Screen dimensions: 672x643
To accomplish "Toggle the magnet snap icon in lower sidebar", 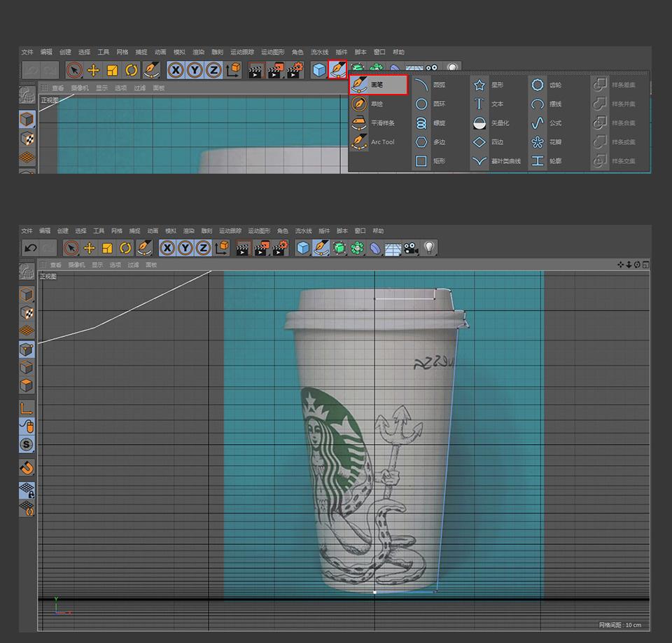I will coord(27,468).
